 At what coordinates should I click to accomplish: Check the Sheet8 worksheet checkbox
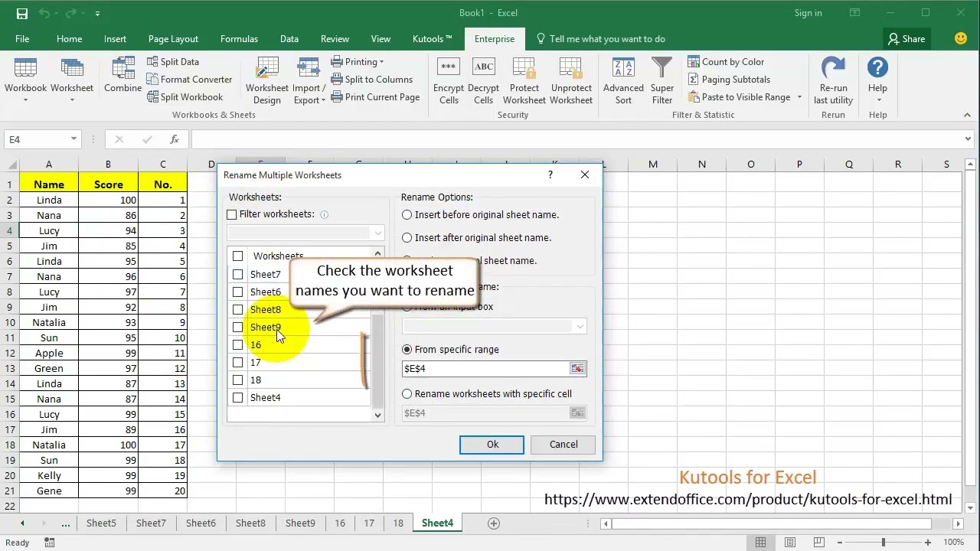click(x=238, y=309)
